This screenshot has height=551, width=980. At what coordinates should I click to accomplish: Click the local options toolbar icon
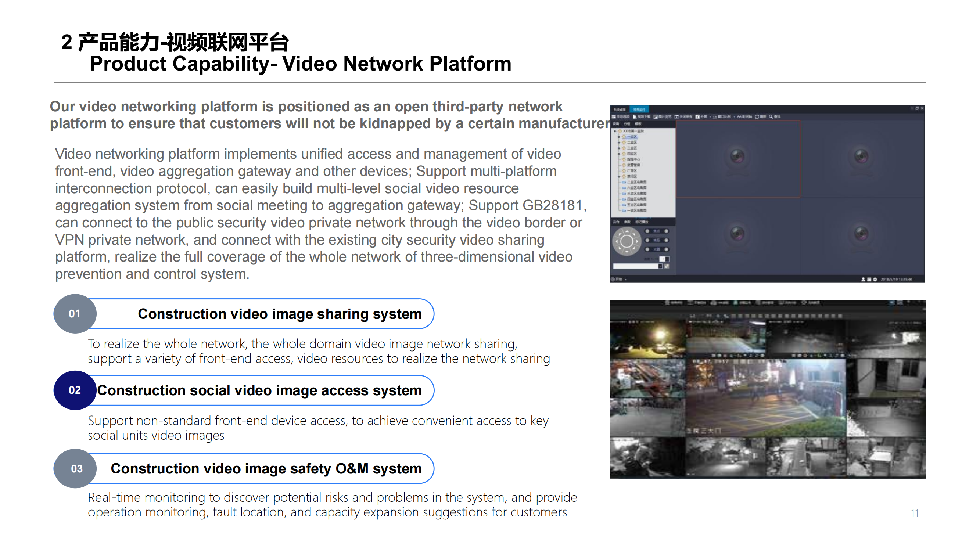tap(614, 117)
